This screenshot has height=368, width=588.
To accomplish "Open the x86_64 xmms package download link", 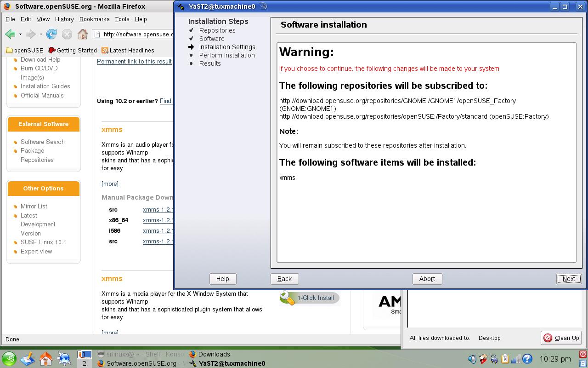I will (x=158, y=220).
